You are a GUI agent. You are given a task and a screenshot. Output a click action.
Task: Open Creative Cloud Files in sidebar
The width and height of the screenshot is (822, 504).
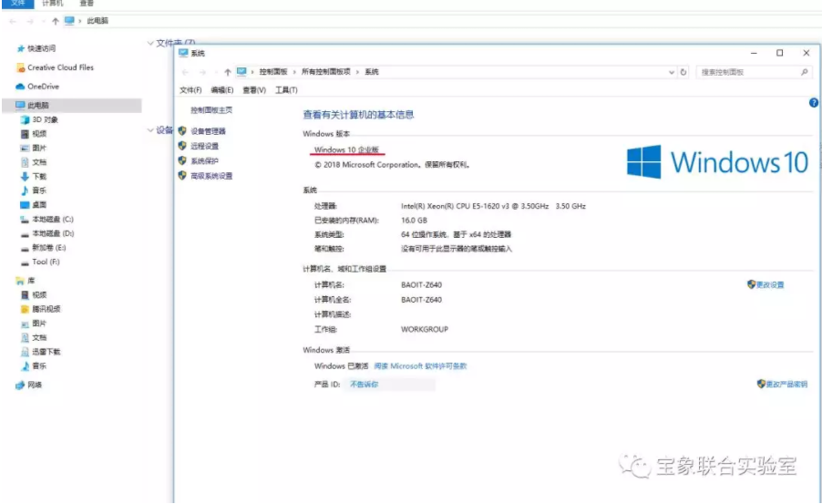tap(60, 67)
